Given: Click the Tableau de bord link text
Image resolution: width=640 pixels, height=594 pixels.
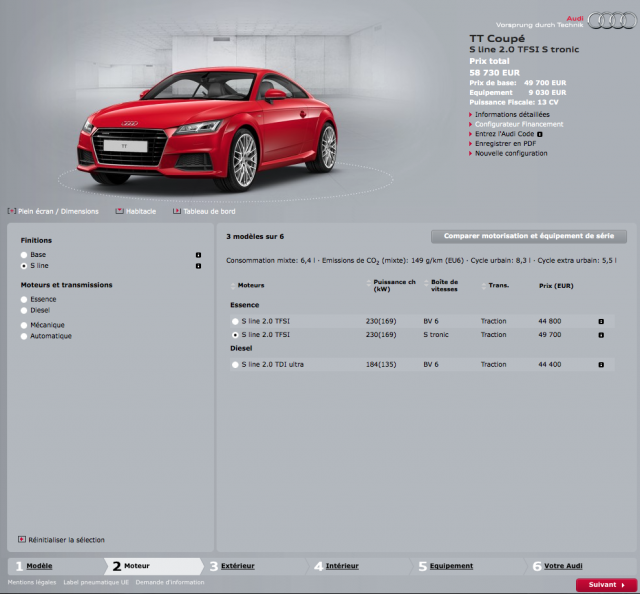Looking at the screenshot, I should click(x=209, y=211).
